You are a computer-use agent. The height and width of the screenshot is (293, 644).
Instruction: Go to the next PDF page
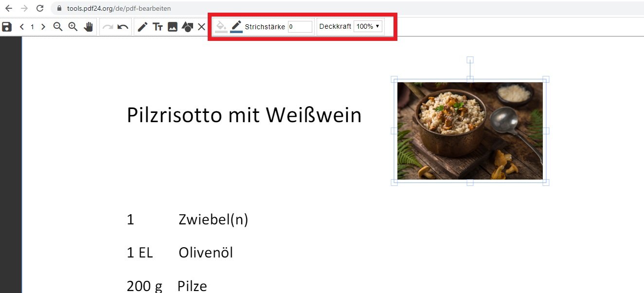point(43,27)
